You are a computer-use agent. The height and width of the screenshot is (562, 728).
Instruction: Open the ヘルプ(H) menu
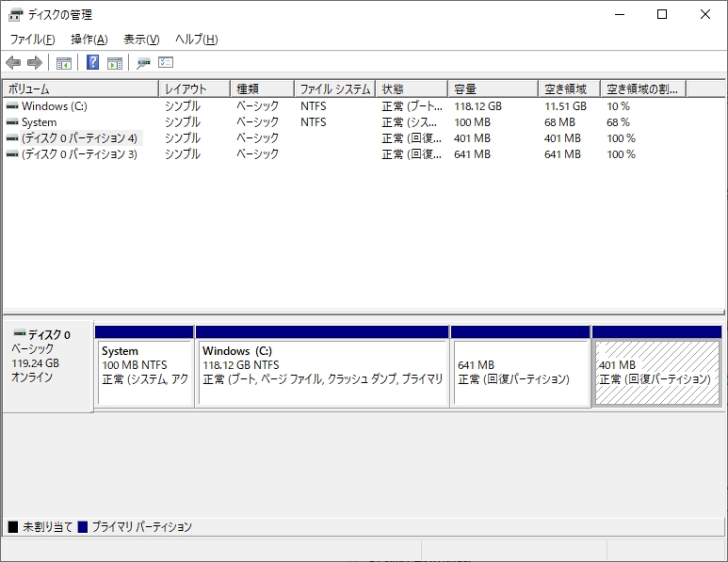(197, 40)
